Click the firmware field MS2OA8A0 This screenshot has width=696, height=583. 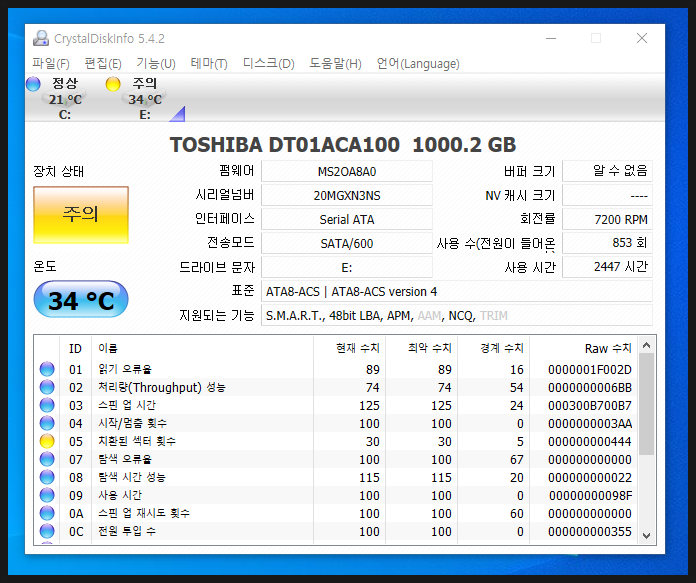click(347, 171)
